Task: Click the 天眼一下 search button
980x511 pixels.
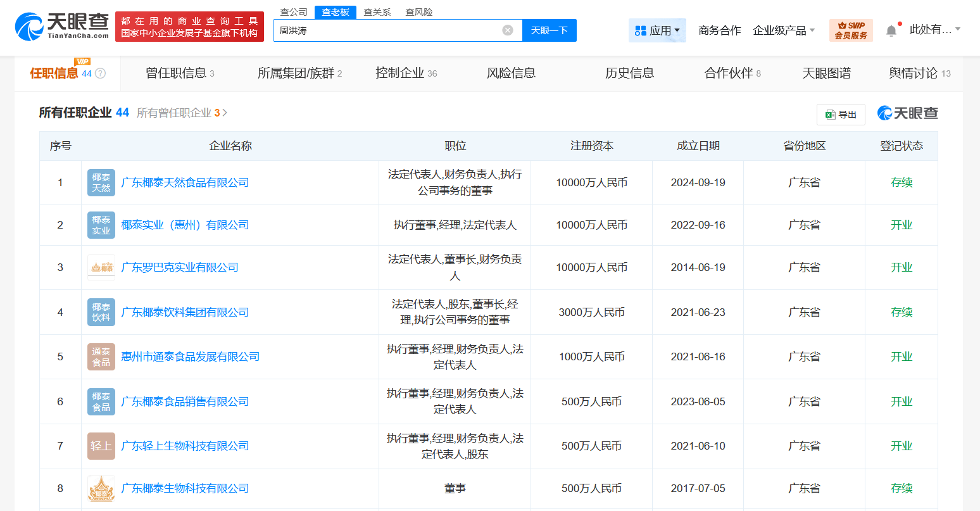Action: [549, 30]
